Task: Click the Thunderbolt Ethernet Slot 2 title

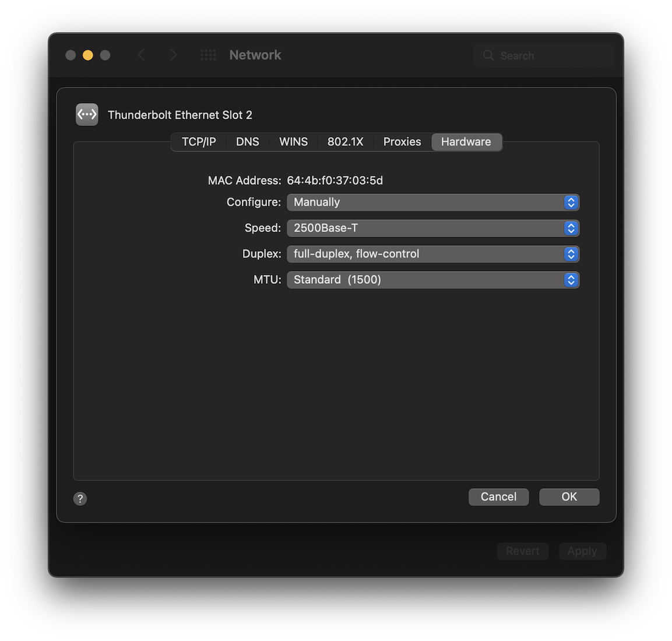Action: point(180,115)
